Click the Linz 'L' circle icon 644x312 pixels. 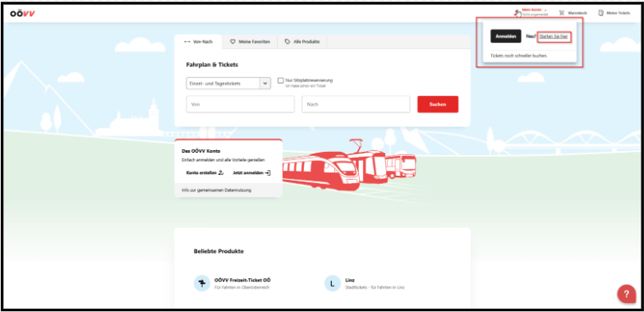(x=332, y=283)
